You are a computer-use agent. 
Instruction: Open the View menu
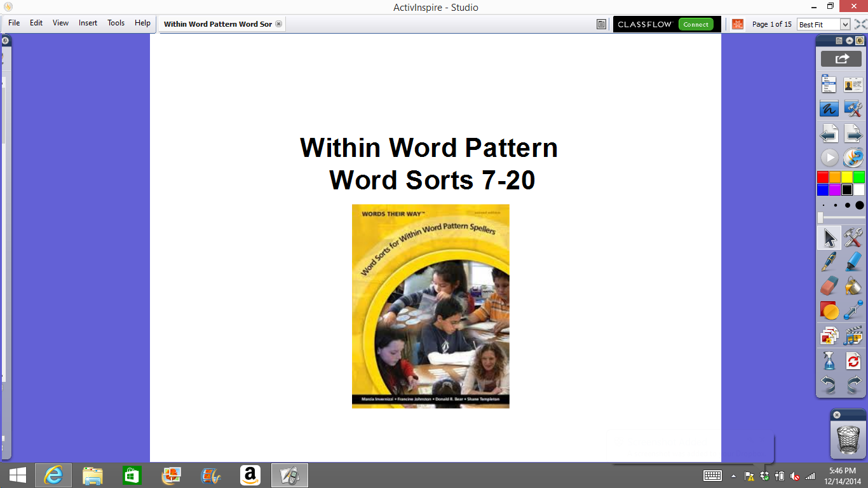(x=61, y=23)
